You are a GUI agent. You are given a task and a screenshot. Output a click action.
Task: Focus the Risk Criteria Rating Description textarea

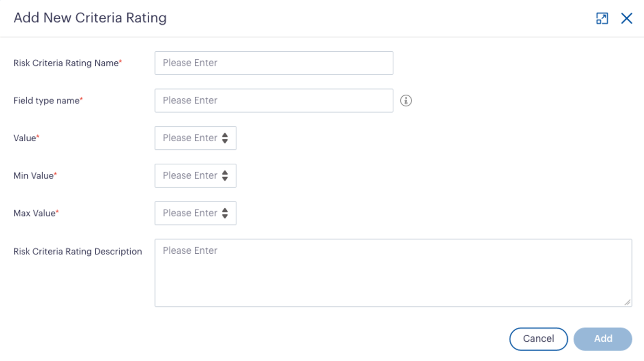[393, 273]
